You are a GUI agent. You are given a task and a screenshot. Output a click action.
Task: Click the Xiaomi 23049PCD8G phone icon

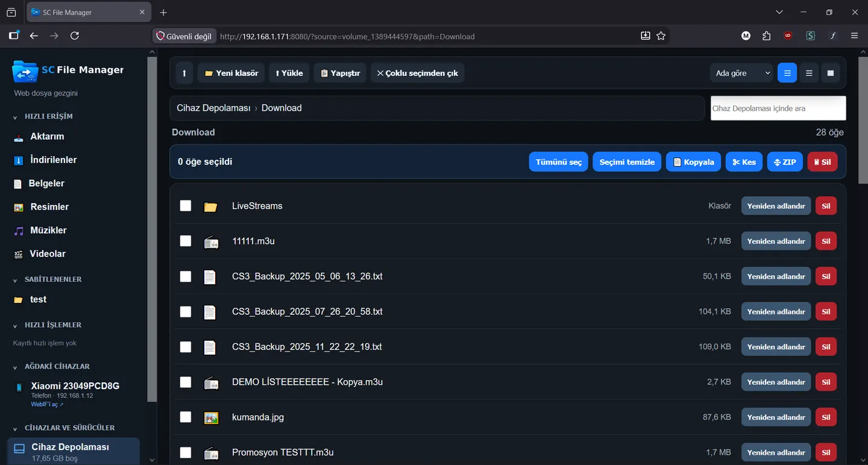pos(19,387)
